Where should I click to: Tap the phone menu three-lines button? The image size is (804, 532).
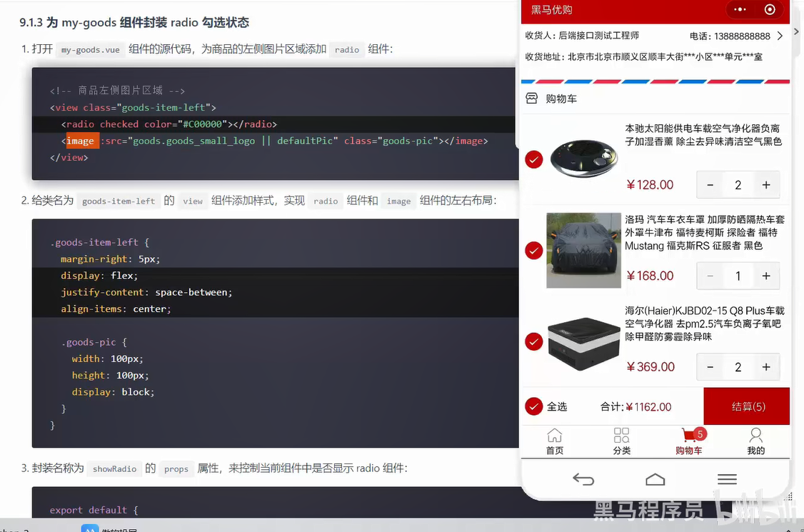tap(727, 479)
